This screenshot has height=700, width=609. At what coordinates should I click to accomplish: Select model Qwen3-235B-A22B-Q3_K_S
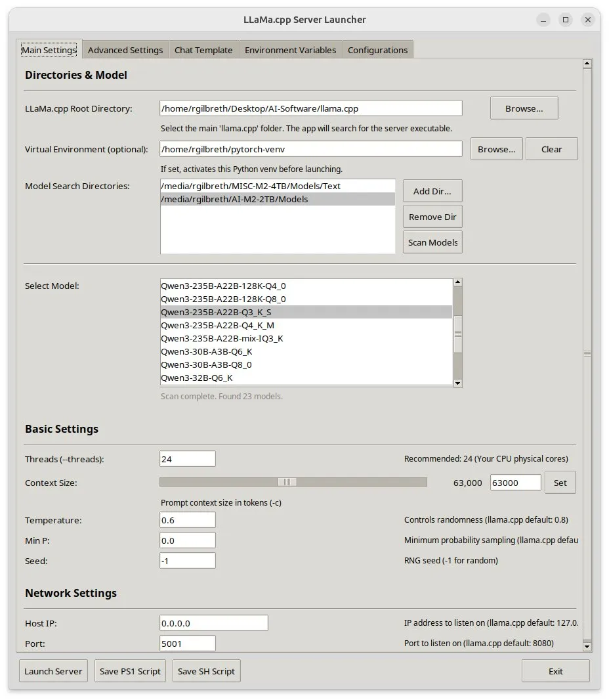[x=306, y=312]
